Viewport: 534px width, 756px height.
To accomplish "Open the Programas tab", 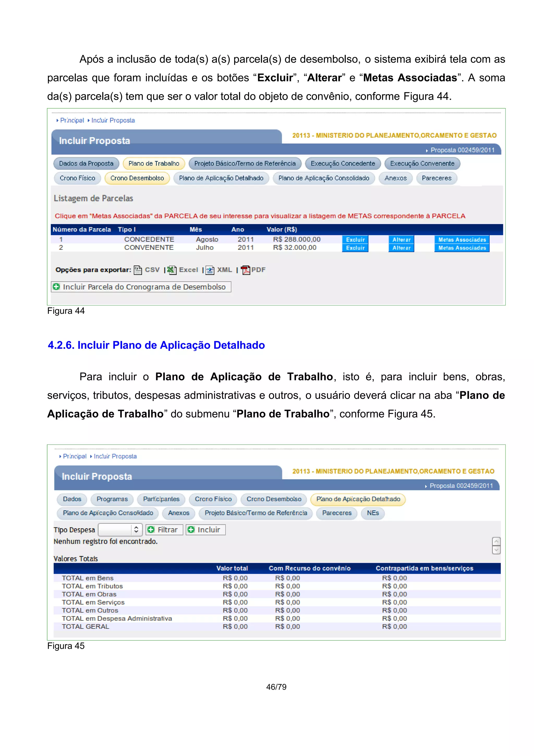I will (112, 499).
